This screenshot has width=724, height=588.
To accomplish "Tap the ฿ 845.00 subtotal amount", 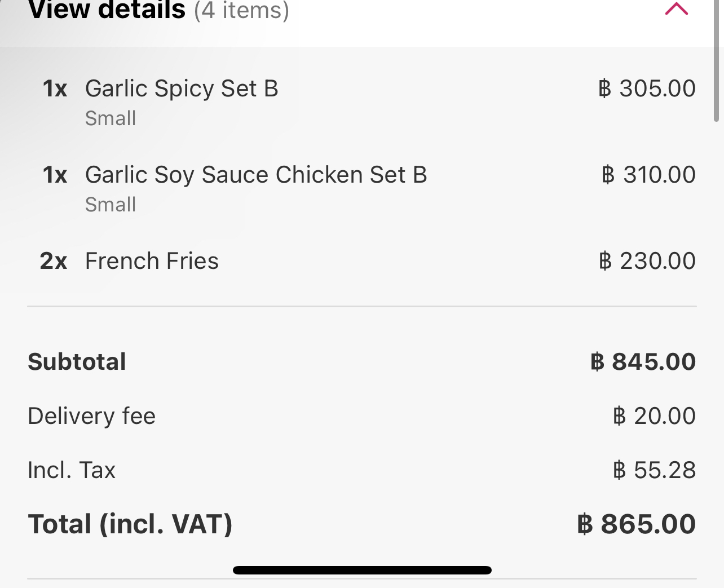I will pyautogui.click(x=643, y=362).
